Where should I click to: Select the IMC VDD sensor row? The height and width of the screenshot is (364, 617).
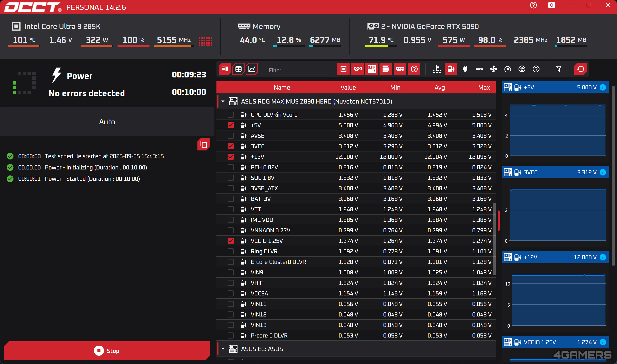click(x=356, y=220)
